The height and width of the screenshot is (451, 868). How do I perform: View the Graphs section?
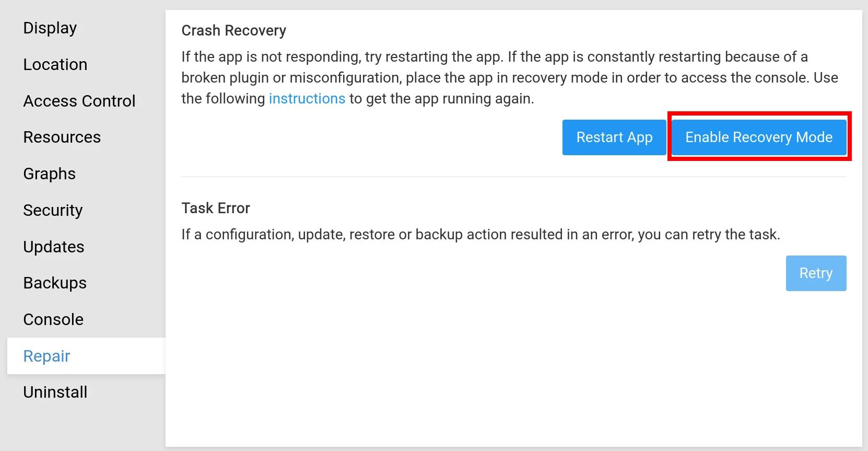click(x=49, y=174)
